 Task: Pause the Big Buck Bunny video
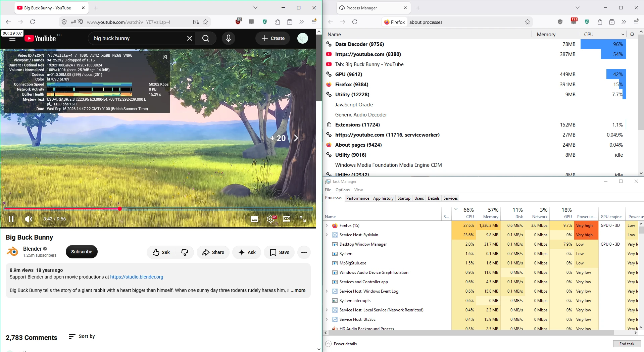(11, 219)
